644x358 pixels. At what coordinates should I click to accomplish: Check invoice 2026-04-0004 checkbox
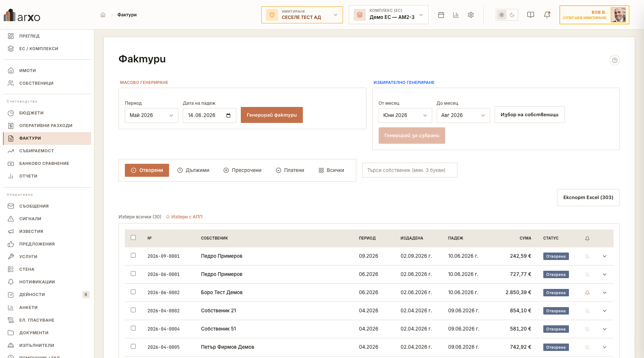point(133,328)
